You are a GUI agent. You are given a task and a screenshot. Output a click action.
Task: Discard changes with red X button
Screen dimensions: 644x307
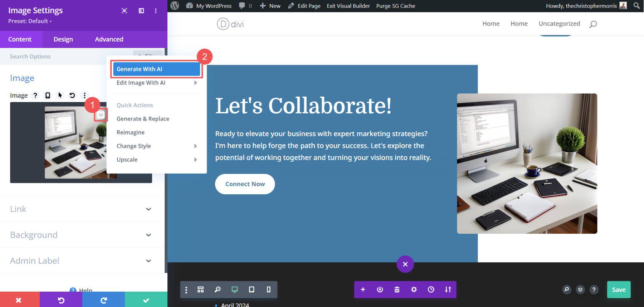pyautogui.click(x=20, y=300)
